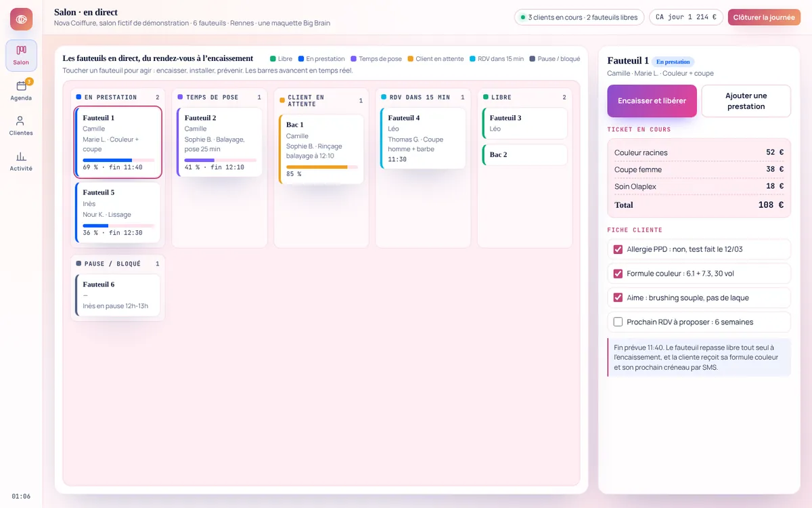Click the 01:06 clock in sidebar
Screen dimensions: 812x508
21,496
